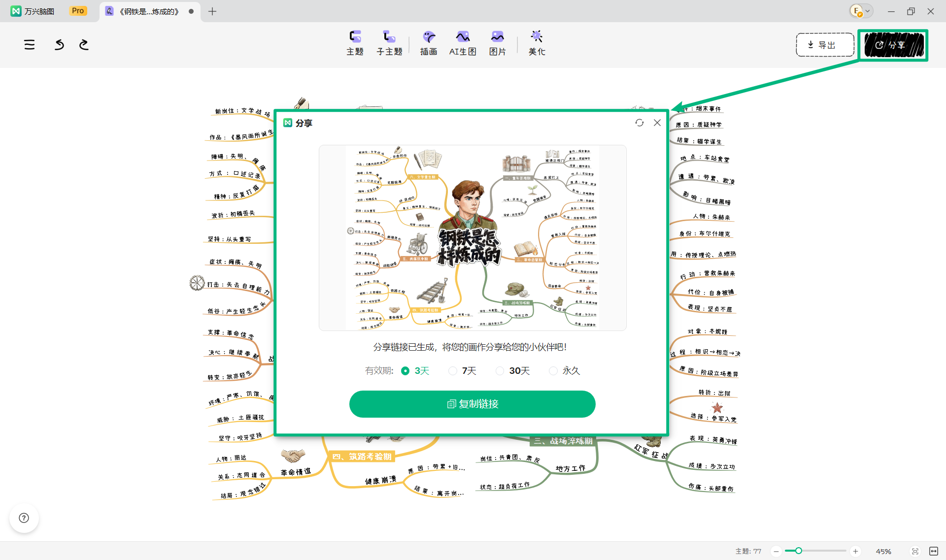Restore down the application window
The height and width of the screenshot is (560, 946).
[911, 11]
